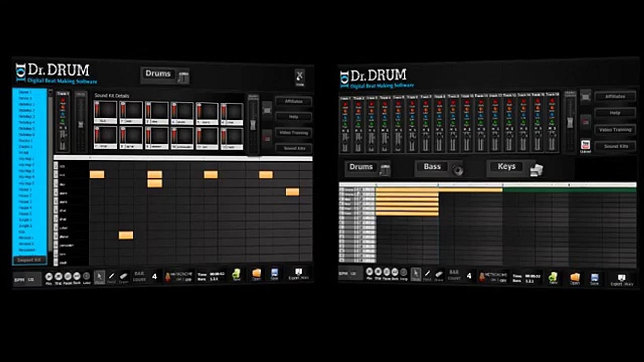Click Stop in the left window transport
Viewport: 644px width, 362px height.
(58, 276)
